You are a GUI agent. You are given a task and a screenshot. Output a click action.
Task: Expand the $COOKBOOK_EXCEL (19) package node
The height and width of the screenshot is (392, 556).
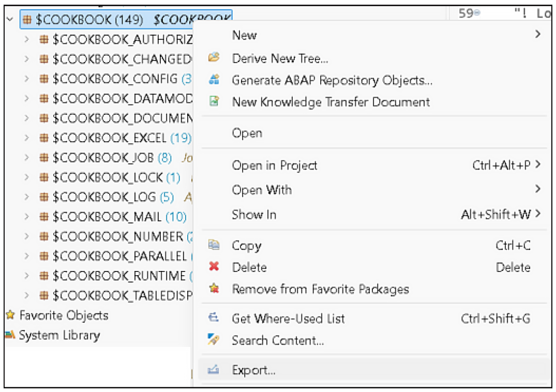[26, 138]
